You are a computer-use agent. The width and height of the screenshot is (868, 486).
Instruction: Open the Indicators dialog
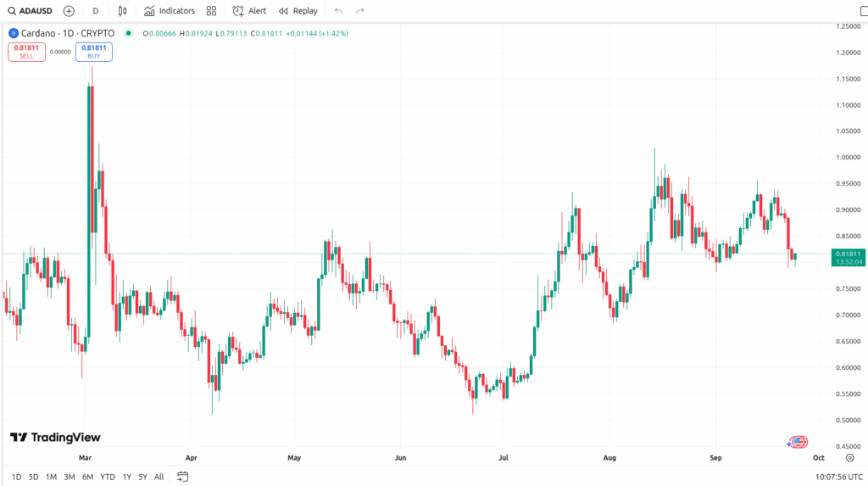click(x=170, y=11)
